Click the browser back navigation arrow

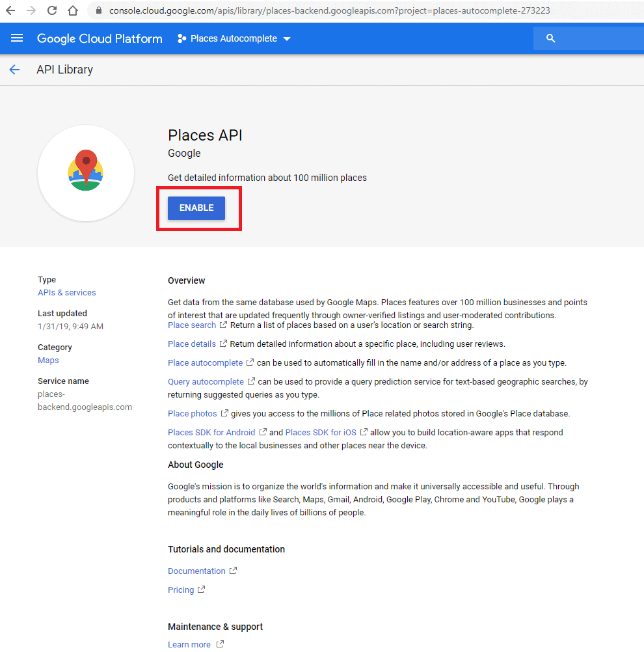[11, 10]
